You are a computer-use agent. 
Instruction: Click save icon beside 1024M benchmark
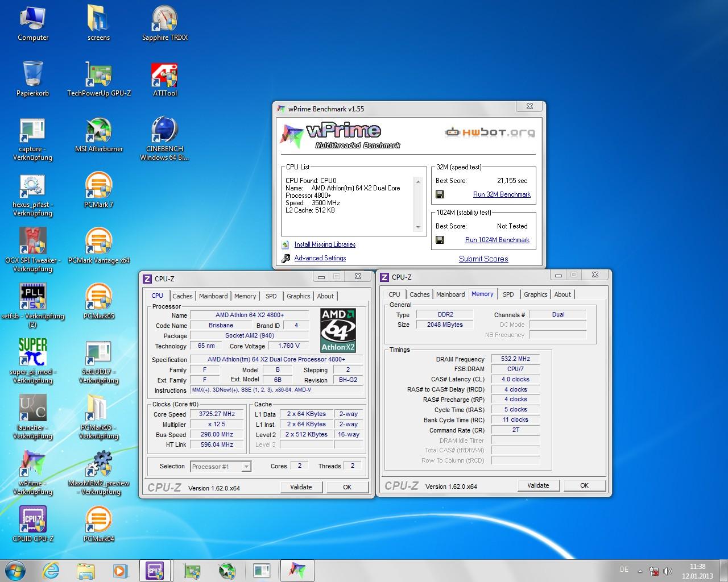pos(440,240)
